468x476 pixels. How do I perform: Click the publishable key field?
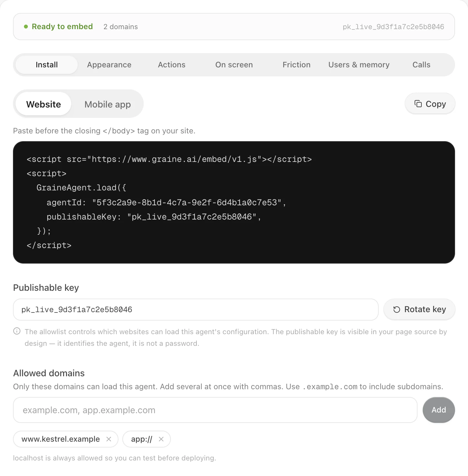(x=196, y=310)
